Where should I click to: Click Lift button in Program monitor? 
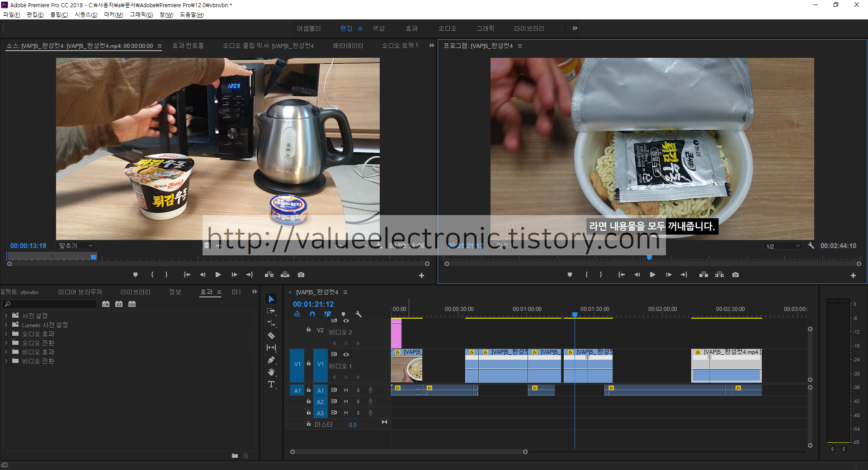(703, 275)
